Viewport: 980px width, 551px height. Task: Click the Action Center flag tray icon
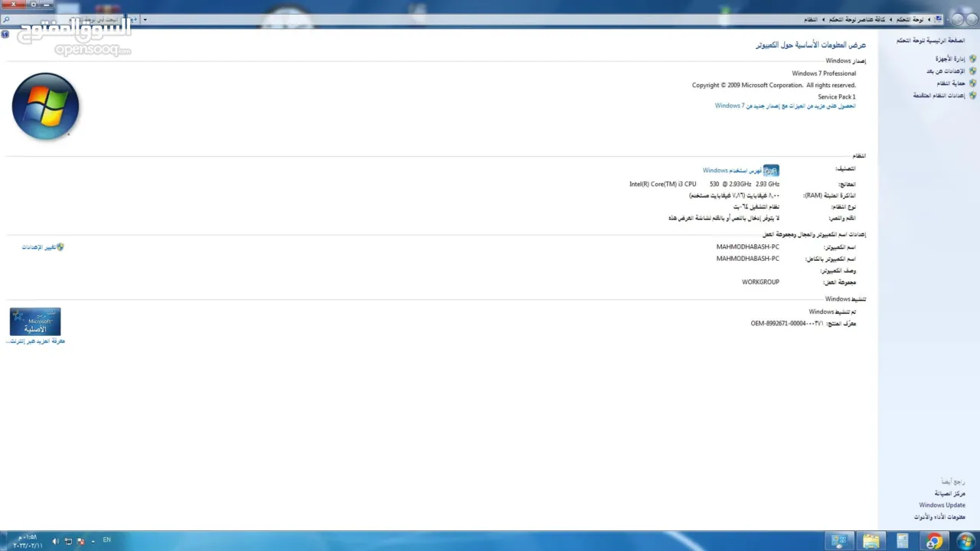80,541
